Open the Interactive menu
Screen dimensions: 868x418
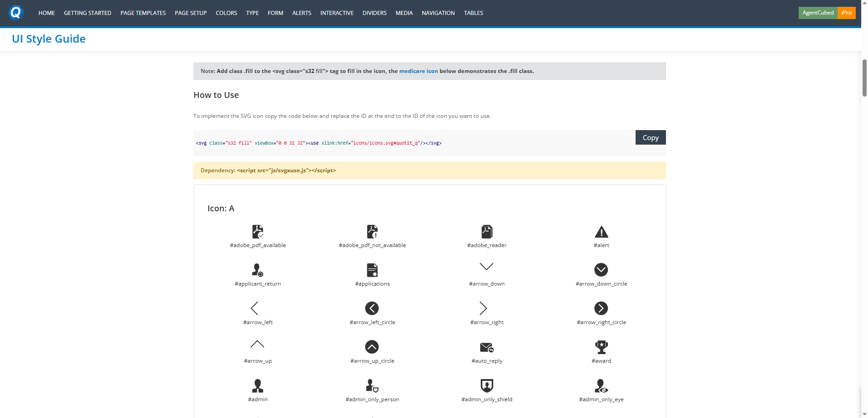click(337, 13)
